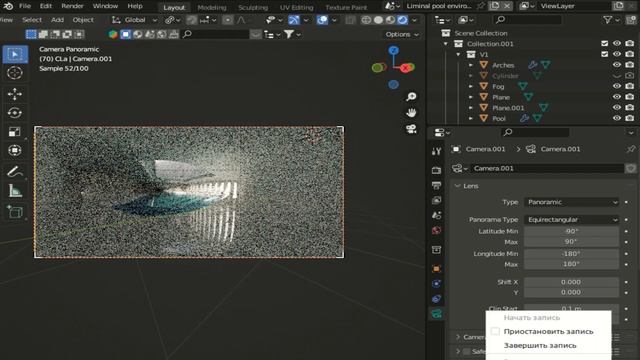Click the Longitude Max 180° field

tap(571, 264)
